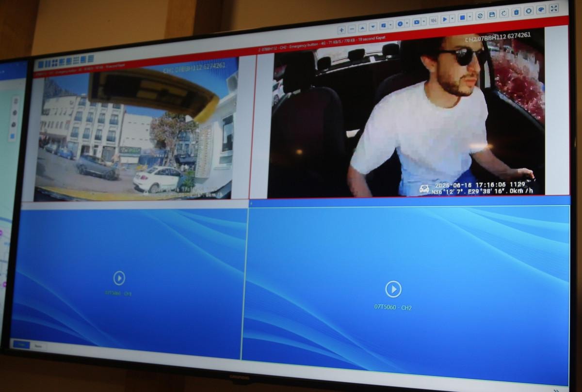Toggle the audio mute speaker icon
582x392 pixels.
(x=433, y=20)
